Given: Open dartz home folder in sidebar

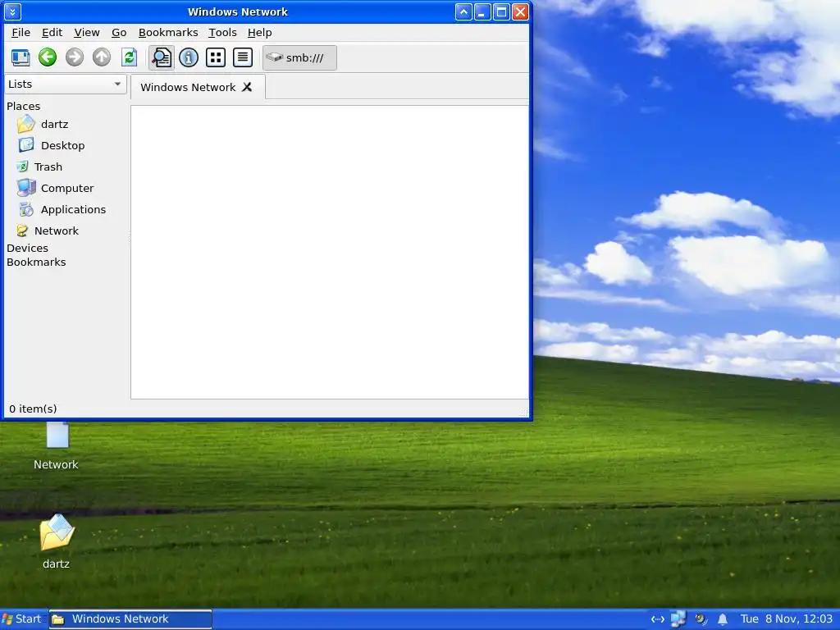Looking at the screenshot, I should [55, 125].
